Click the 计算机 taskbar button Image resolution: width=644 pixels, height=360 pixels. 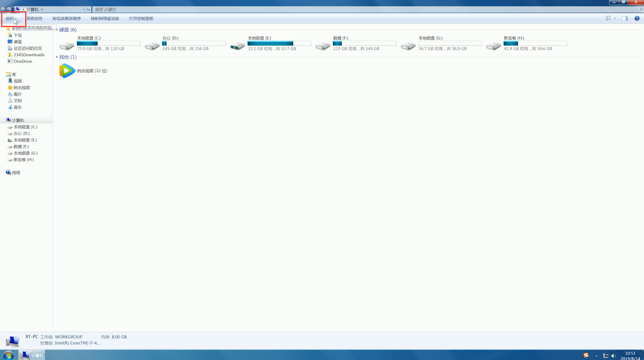[x=32, y=355]
